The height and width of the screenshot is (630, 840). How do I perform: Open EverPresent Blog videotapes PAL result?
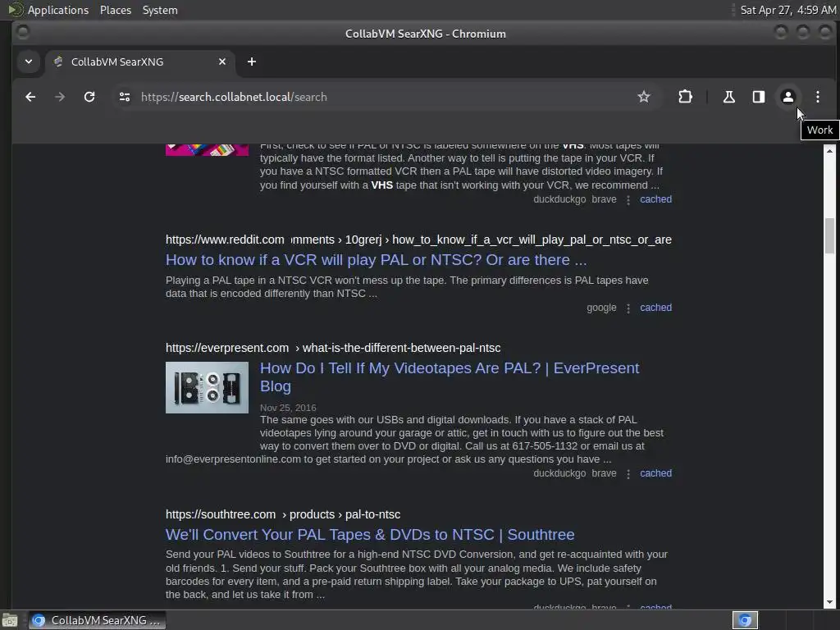coord(450,377)
